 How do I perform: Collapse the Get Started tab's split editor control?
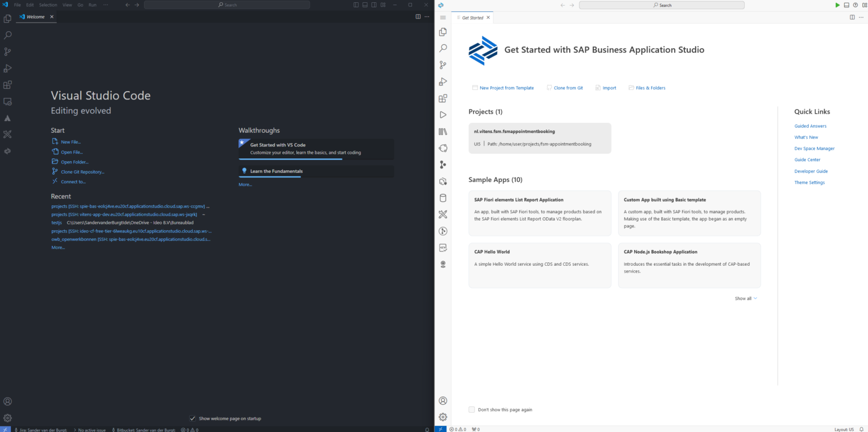pos(852,17)
